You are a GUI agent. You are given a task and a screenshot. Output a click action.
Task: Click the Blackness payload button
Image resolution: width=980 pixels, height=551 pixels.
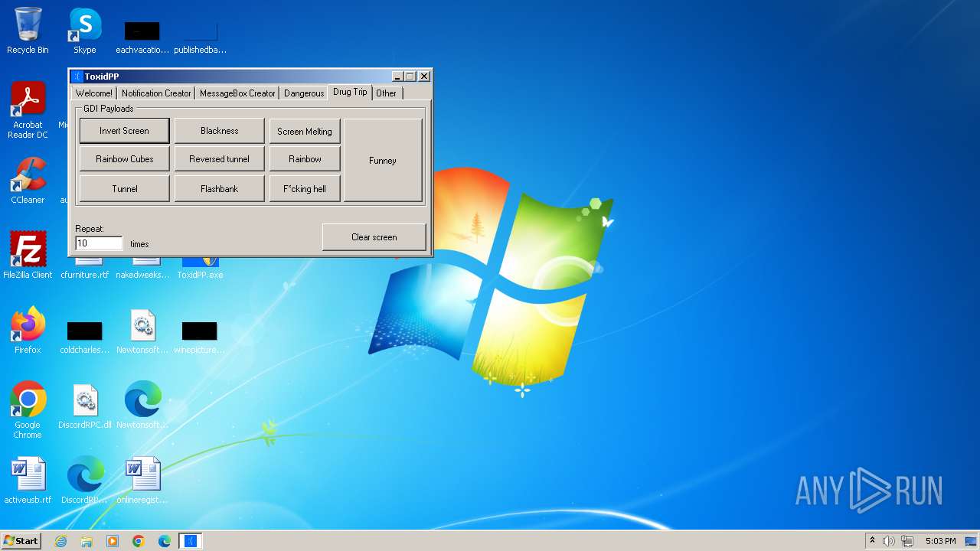tap(219, 131)
